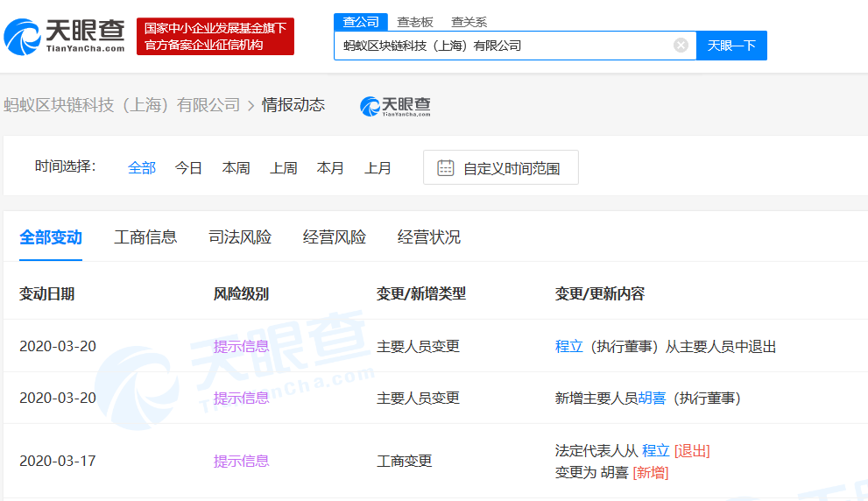Click the company name search input field

point(504,46)
